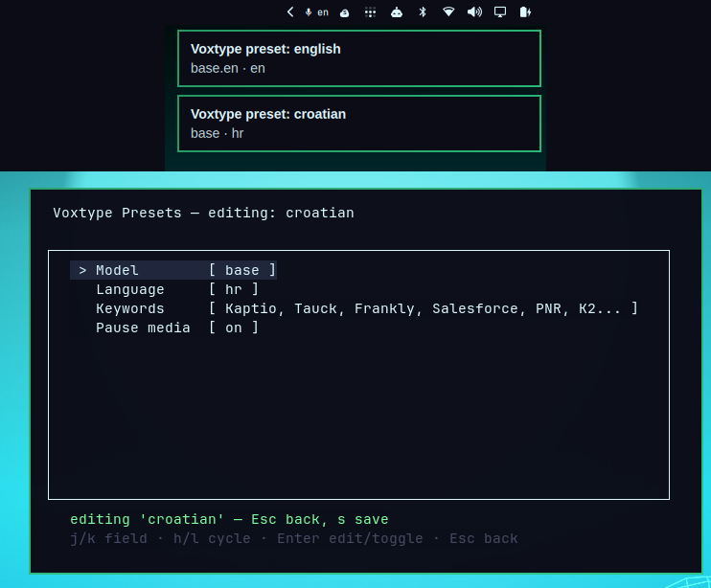Toggle the Pause media 'on' value
This screenshot has height=588, width=711.
click(x=234, y=328)
